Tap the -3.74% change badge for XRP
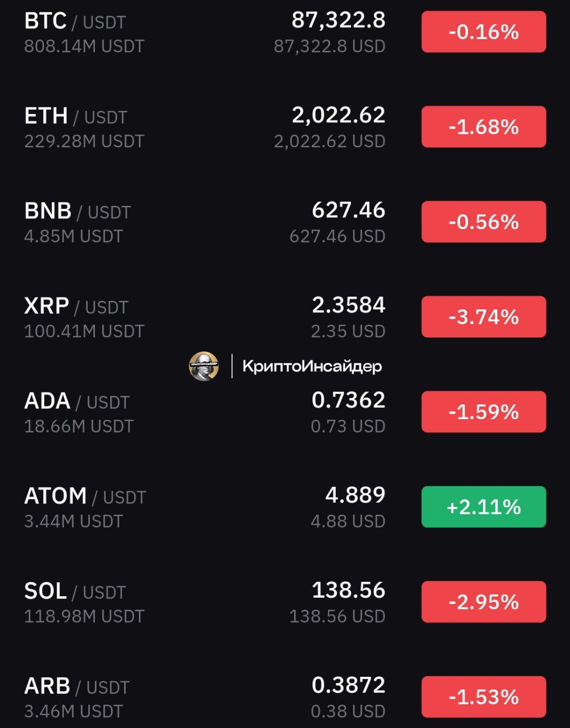 click(x=484, y=317)
